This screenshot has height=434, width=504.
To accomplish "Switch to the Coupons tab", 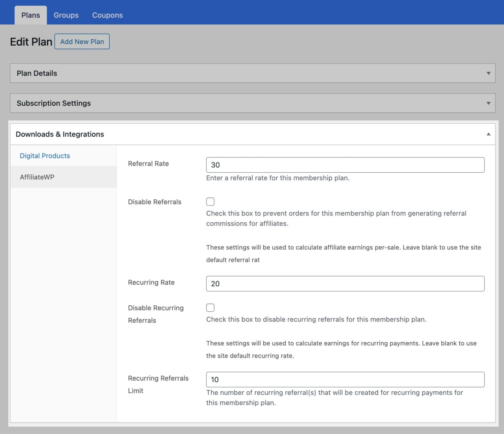I will click(x=108, y=15).
